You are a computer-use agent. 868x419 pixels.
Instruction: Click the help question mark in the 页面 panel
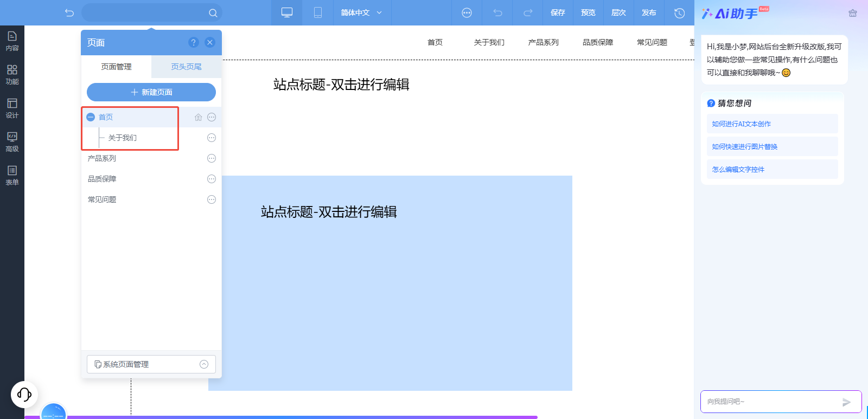194,42
